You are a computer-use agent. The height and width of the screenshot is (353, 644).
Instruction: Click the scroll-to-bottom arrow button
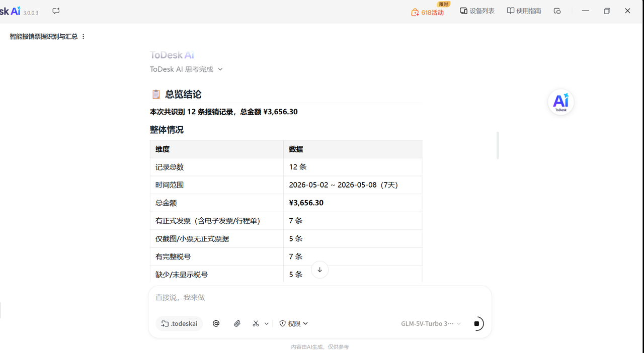[x=319, y=270]
